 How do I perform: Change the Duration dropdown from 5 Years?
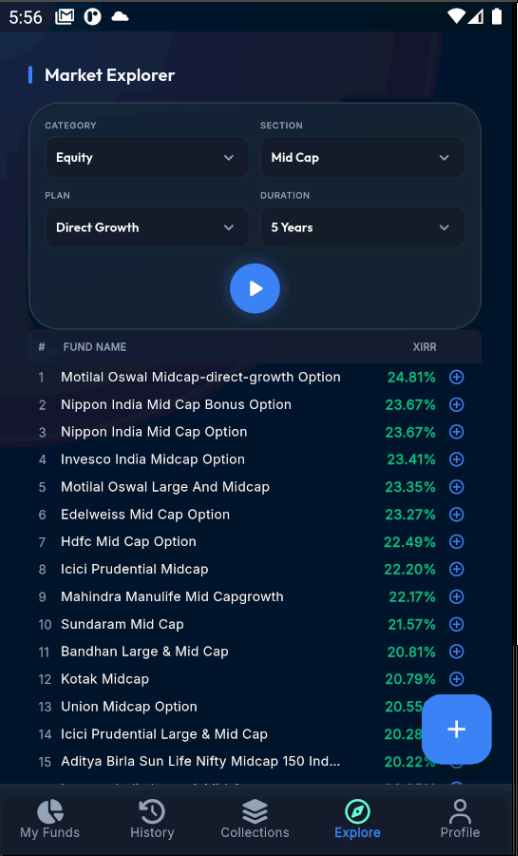point(362,228)
